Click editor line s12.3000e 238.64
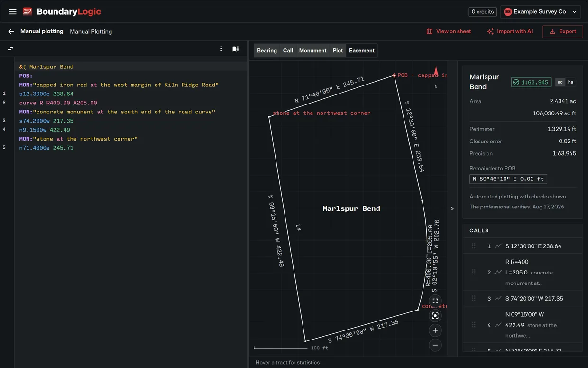The width and height of the screenshot is (588, 368). click(46, 94)
